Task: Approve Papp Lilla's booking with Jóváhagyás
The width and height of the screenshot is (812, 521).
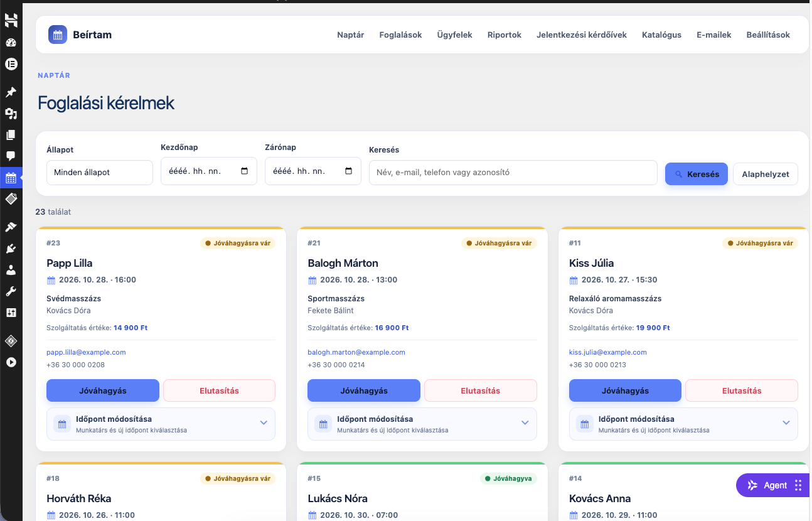Action: (103, 390)
